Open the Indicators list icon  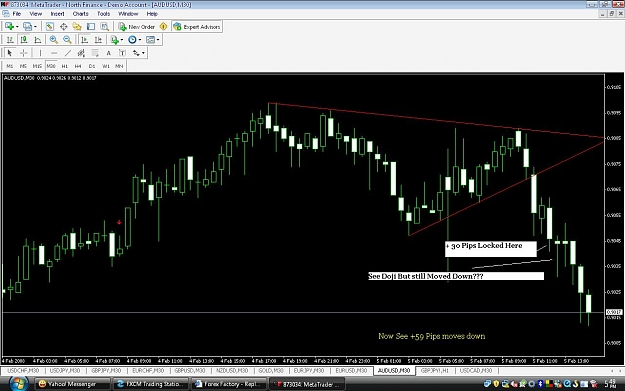point(114,39)
